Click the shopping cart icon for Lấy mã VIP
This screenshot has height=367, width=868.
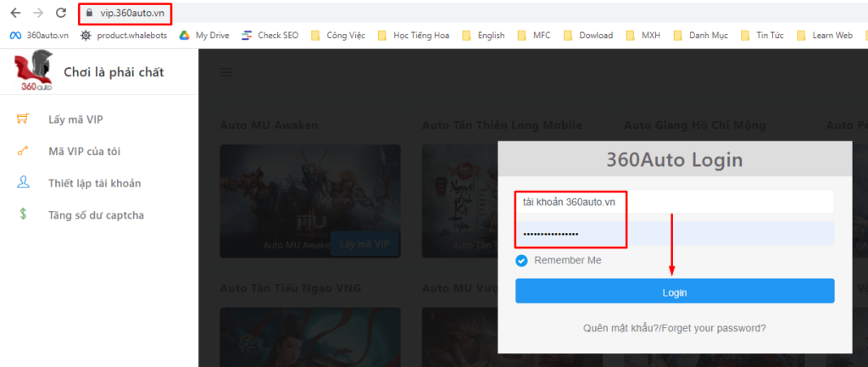click(x=23, y=119)
